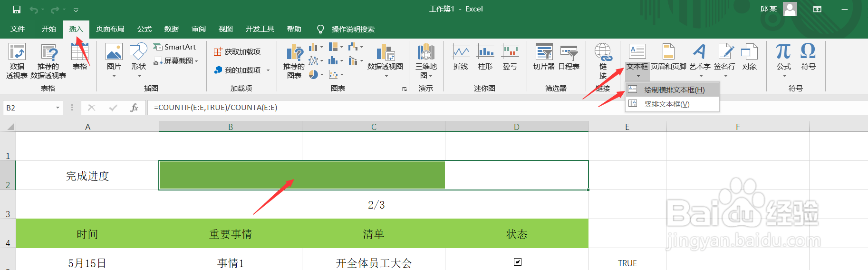Insert a 折线 sparkline
Viewport: 868px width, 270px height.
[461, 57]
